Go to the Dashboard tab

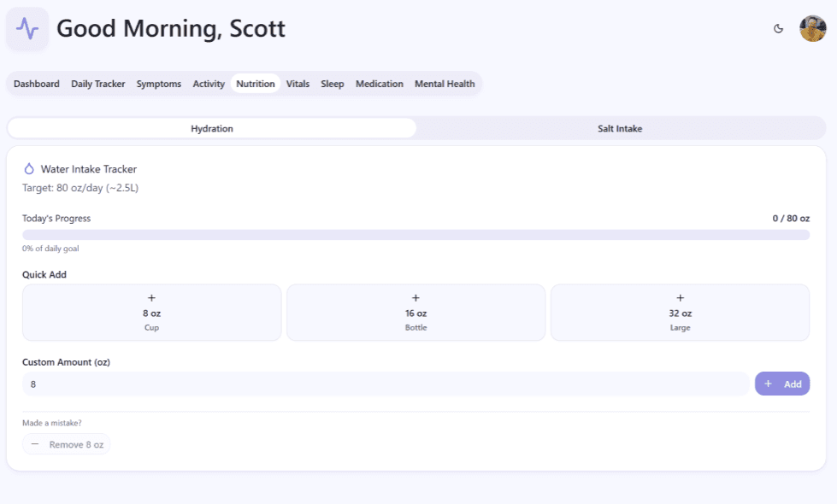click(36, 84)
